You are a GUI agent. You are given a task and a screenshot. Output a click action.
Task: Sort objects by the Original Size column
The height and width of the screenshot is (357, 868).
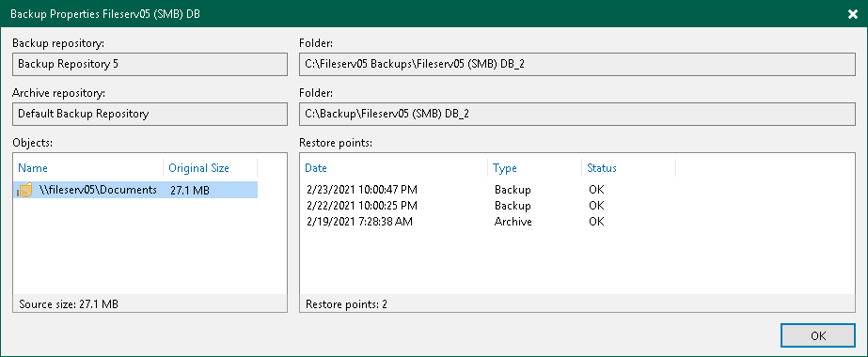point(198,168)
